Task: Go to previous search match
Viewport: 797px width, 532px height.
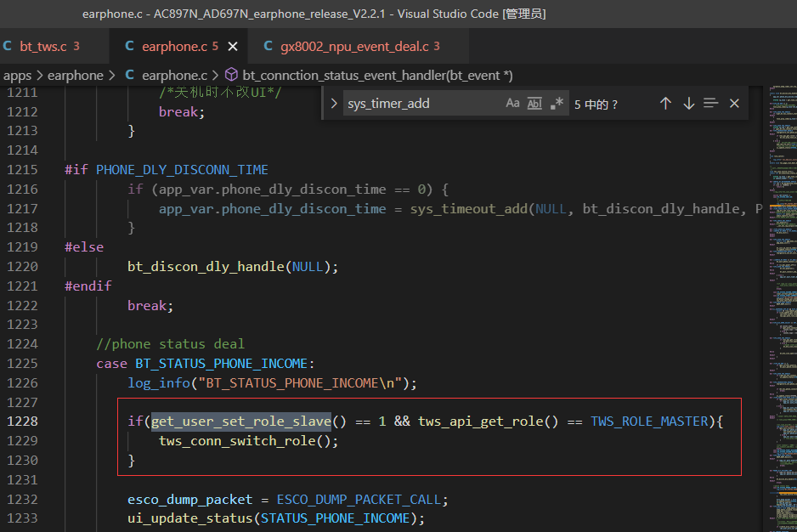Action: point(665,103)
